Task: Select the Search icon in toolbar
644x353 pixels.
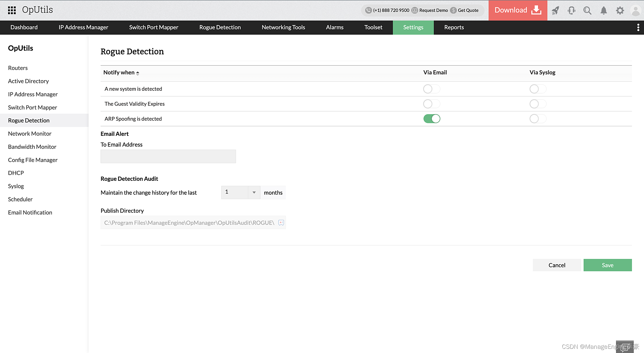Action: pos(587,10)
